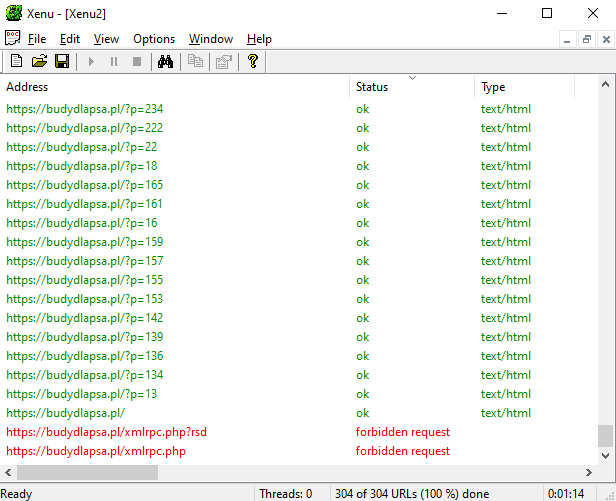Click the yellow Help question mark icon
The image size is (616, 501).
click(x=253, y=61)
